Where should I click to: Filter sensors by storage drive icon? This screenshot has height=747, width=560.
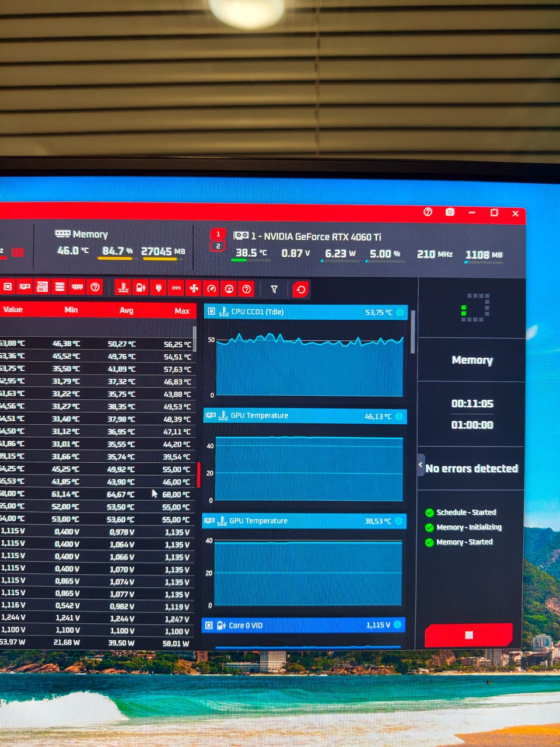(60, 287)
